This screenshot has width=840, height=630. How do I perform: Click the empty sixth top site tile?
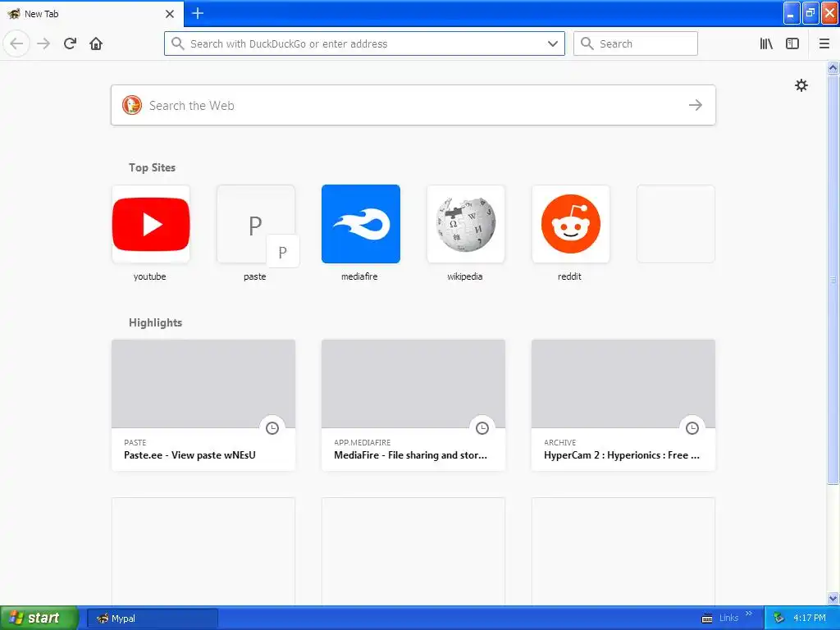(676, 224)
